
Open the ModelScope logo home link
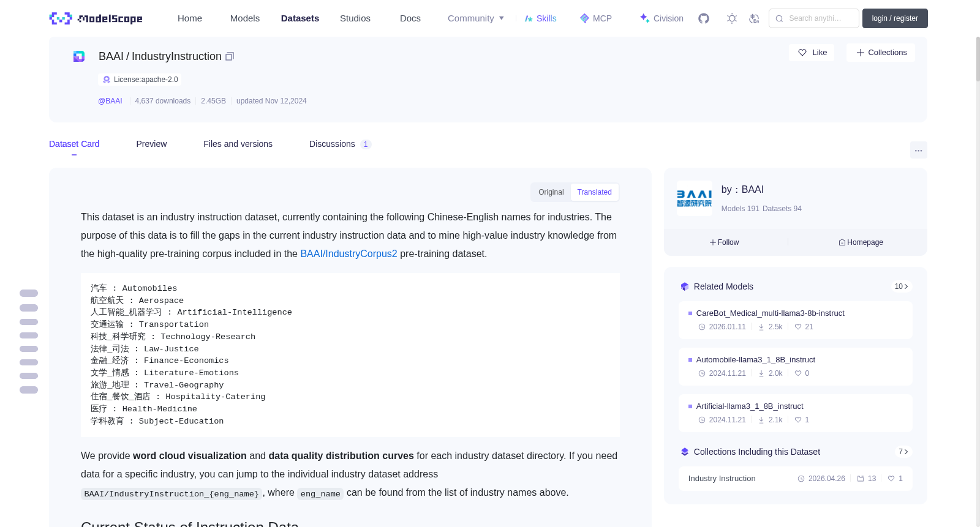coord(96,18)
